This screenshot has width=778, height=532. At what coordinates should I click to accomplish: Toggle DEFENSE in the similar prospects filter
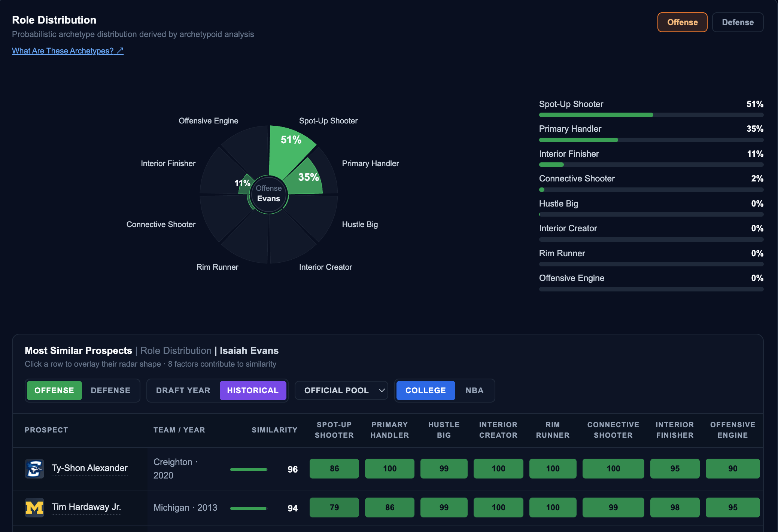(x=110, y=391)
